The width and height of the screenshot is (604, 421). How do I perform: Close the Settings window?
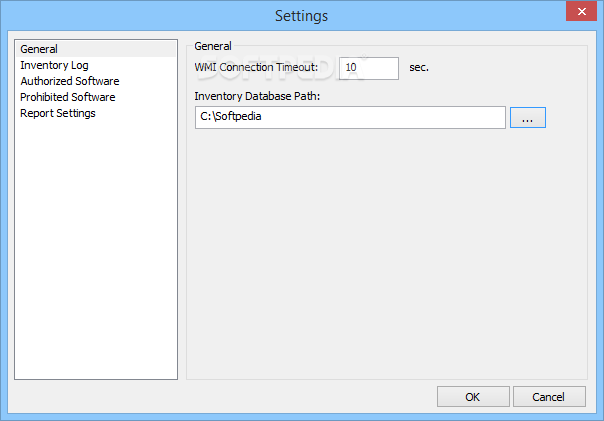[581, 11]
